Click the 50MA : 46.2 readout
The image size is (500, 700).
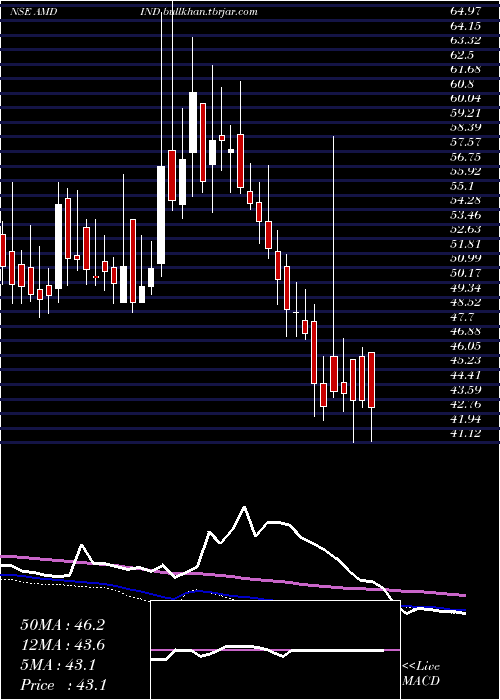pyautogui.click(x=63, y=625)
